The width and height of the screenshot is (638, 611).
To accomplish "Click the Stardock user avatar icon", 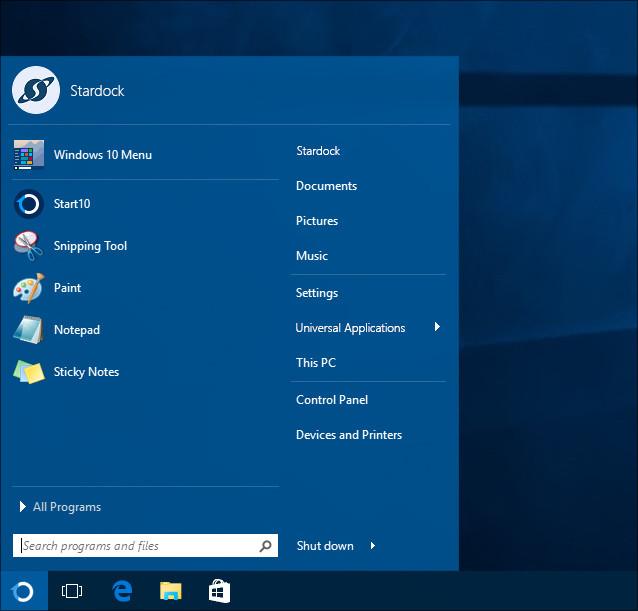I will pyautogui.click(x=36, y=90).
